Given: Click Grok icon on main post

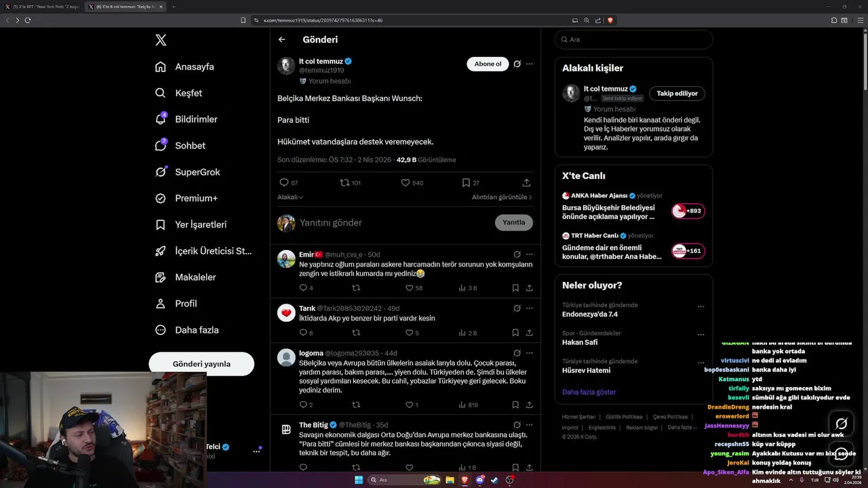Looking at the screenshot, I should (517, 64).
